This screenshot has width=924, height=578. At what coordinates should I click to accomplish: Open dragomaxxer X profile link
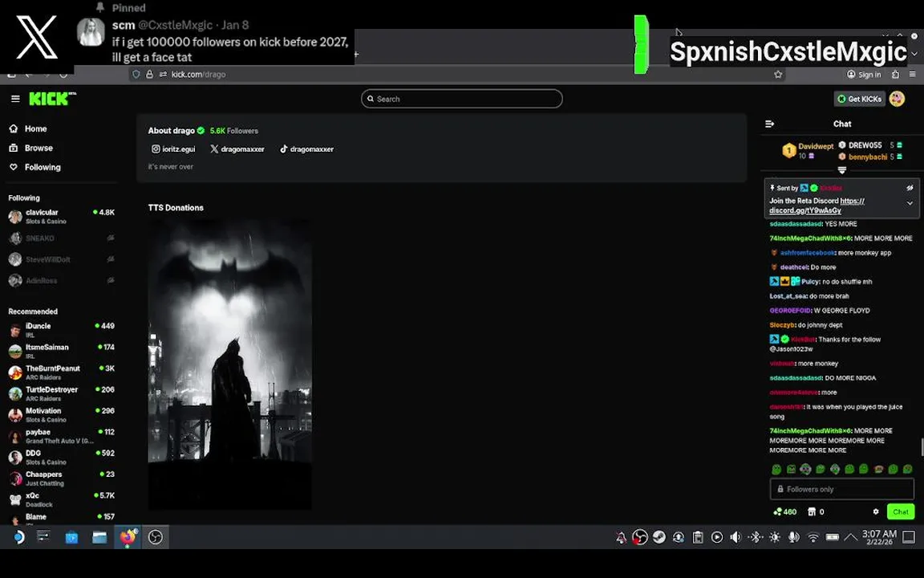237,149
